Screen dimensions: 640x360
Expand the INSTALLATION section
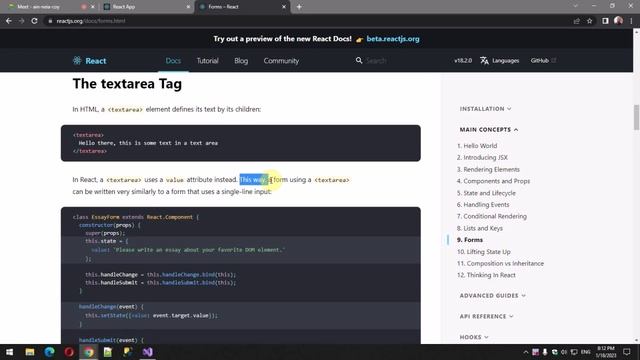coord(485,109)
